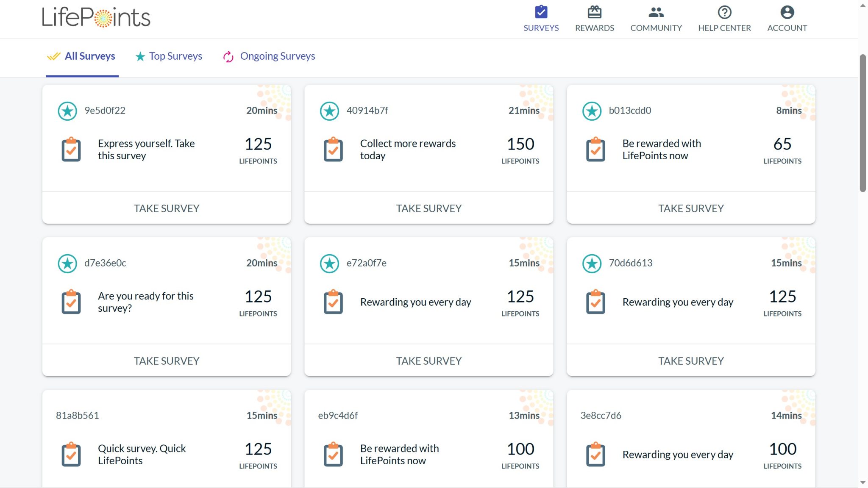Click 'Express yourself. Take this survey' text

(x=146, y=150)
